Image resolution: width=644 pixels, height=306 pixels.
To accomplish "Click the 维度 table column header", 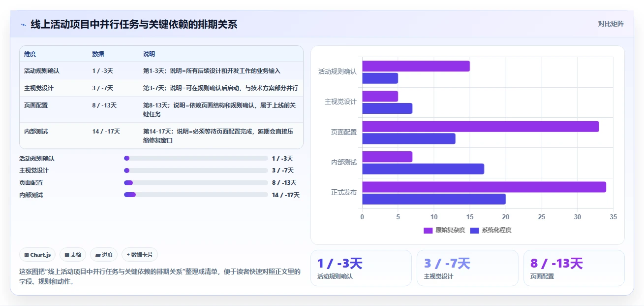I will [x=30, y=54].
